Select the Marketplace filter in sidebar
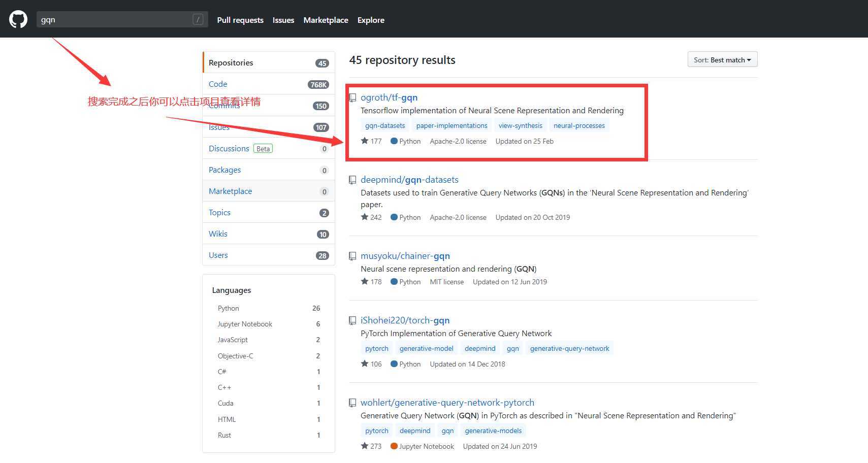 (x=269, y=191)
